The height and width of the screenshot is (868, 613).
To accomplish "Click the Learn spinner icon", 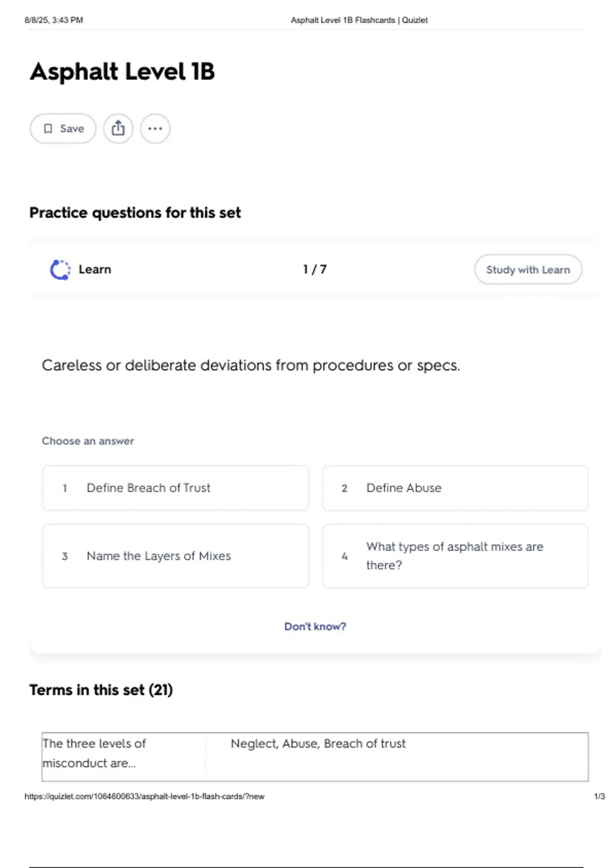I will click(60, 270).
